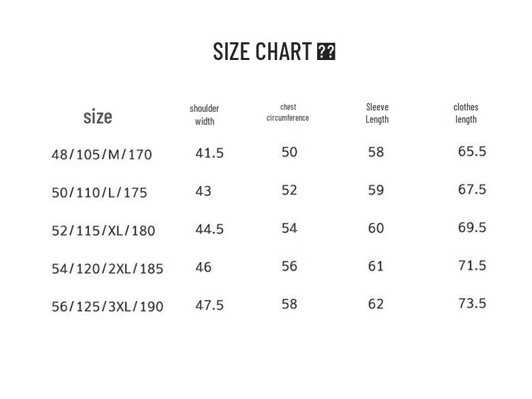532x399 pixels.
Task: Select the 56/125/3XL/190 size row label
Action: tap(108, 307)
